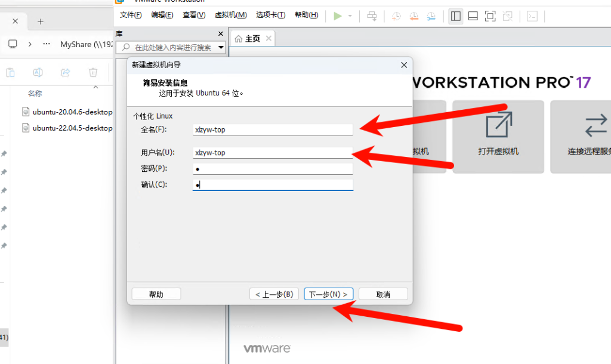Click the Unity mode toolbar icon

coord(507,16)
